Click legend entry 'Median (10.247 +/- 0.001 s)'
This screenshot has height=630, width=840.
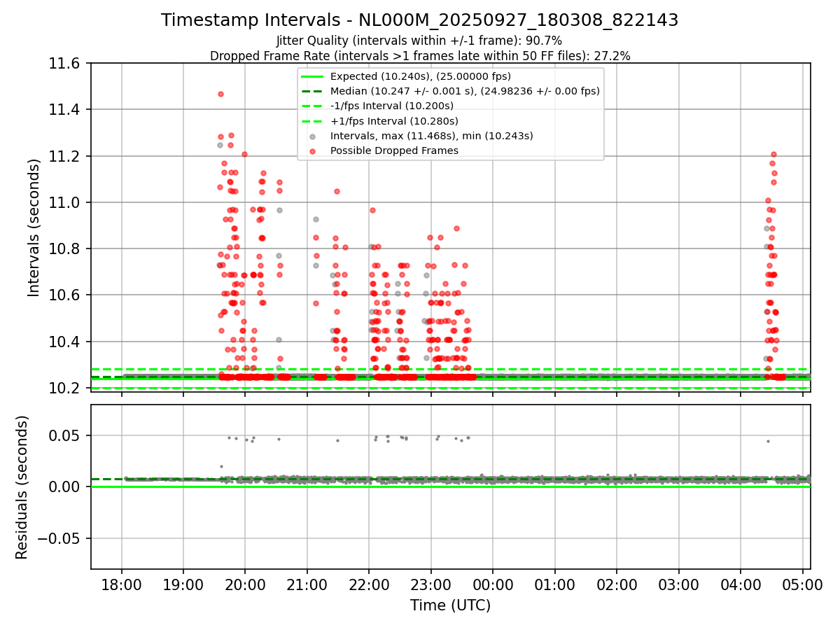(x=465, y=91)
